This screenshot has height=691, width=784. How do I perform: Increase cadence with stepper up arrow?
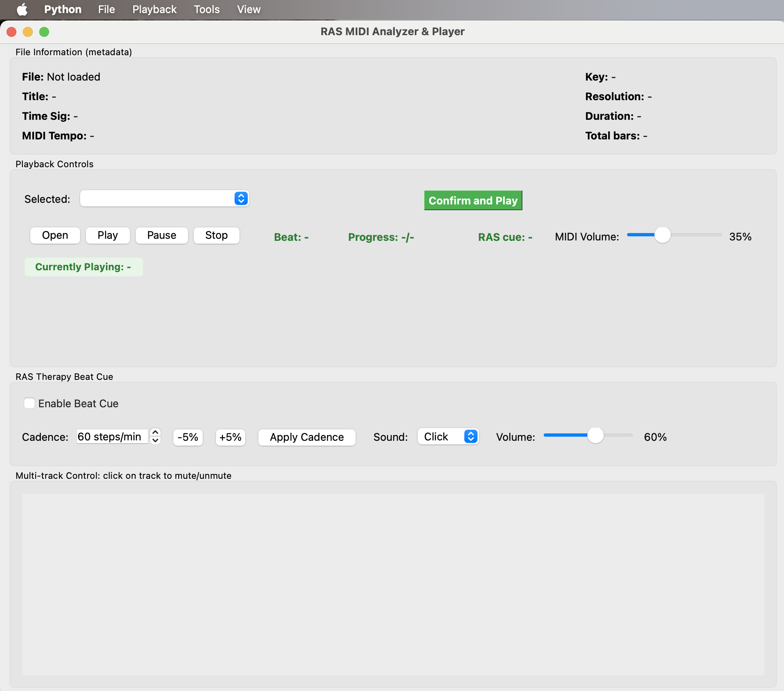pos(155,433)
